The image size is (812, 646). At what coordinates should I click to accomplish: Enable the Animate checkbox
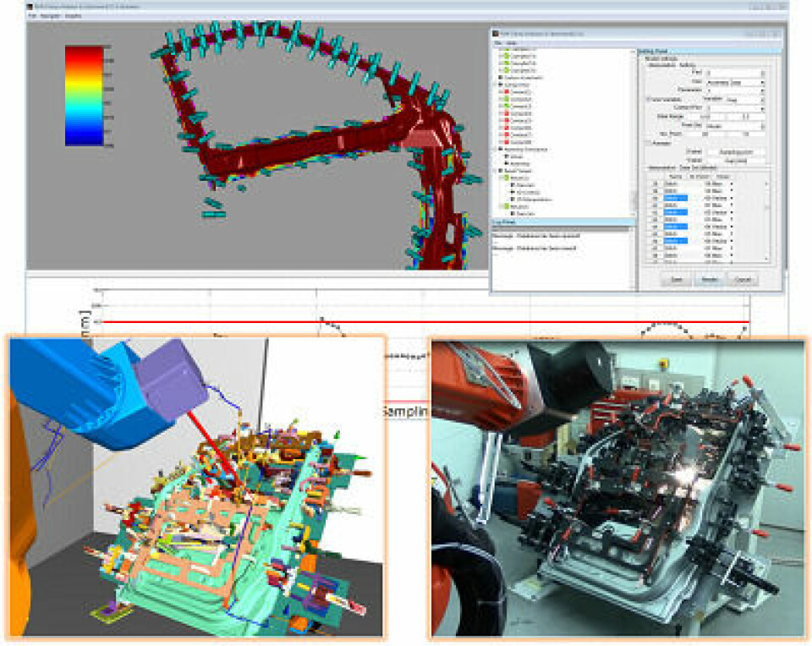(649, 143)
